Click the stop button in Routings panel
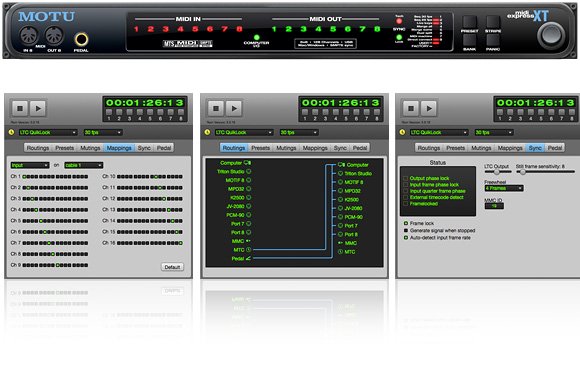 coord(216,108)
